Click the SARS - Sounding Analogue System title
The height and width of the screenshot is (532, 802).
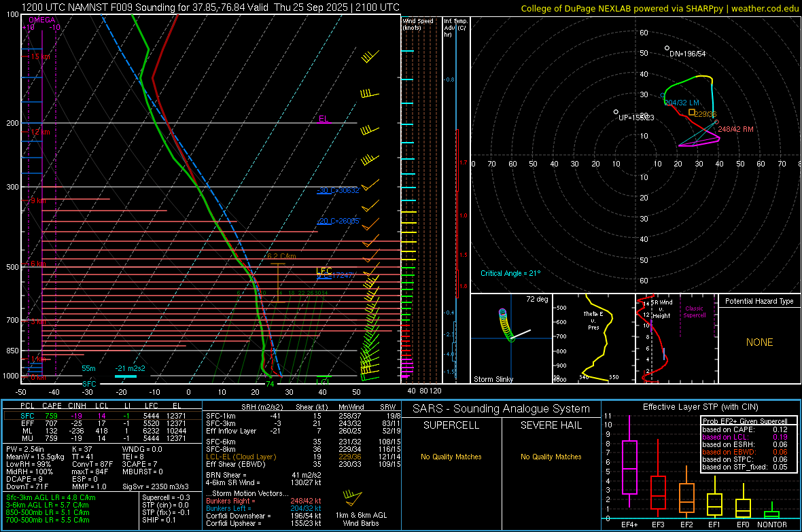[x=502, y=409]
